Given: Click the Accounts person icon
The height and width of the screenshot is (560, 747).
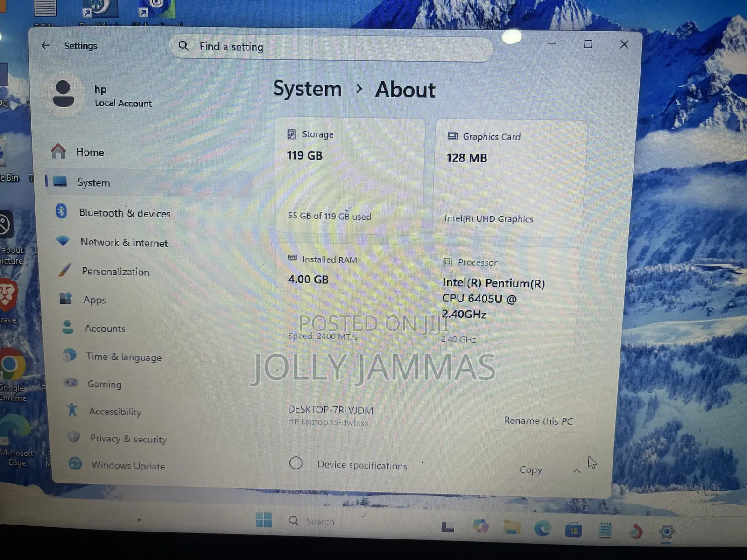Looking at the screenshot, I should click(x=68, y=327).
